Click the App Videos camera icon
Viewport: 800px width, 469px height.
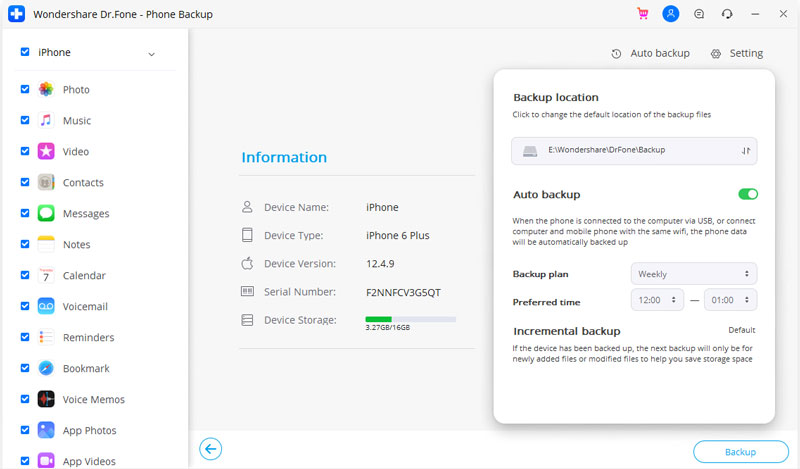[46, 460]
